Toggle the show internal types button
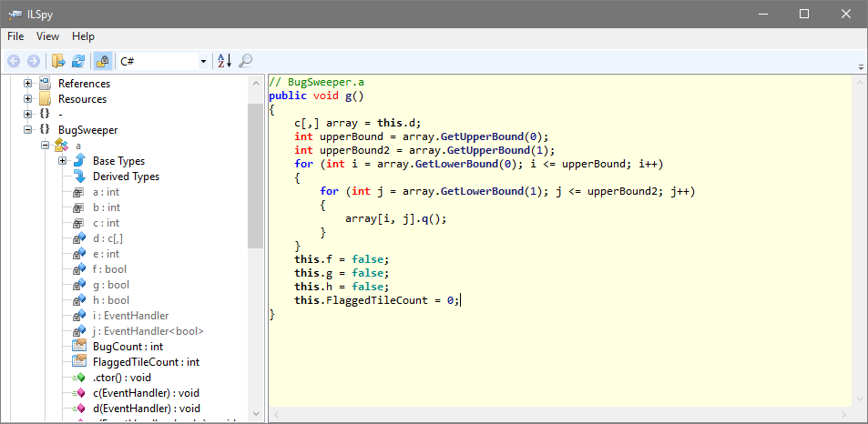This screenshot has height=424, width=868. [102, 61]
